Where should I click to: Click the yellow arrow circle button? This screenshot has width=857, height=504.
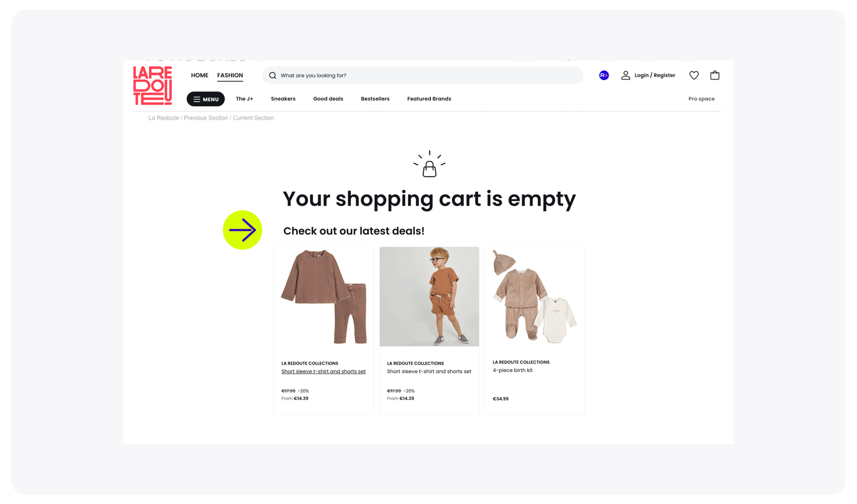pos(242,230)
